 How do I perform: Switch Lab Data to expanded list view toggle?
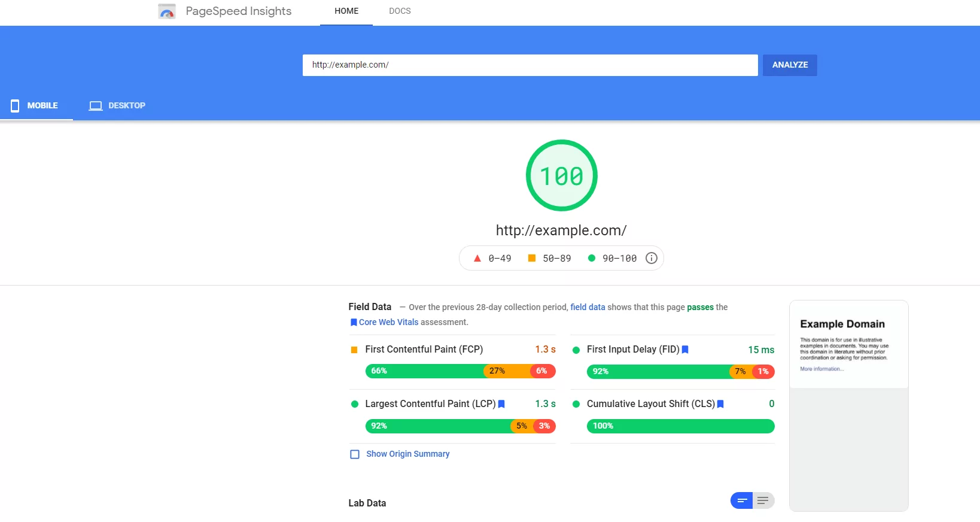pyautogui.click(x=763, y=500)
